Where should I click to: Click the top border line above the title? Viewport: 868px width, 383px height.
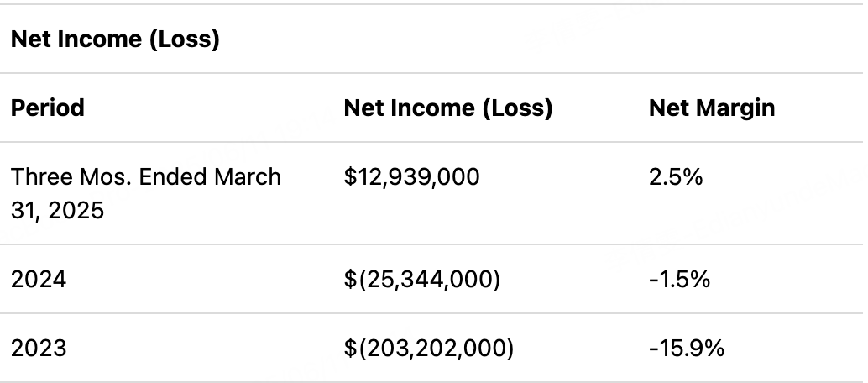point(434,4)
